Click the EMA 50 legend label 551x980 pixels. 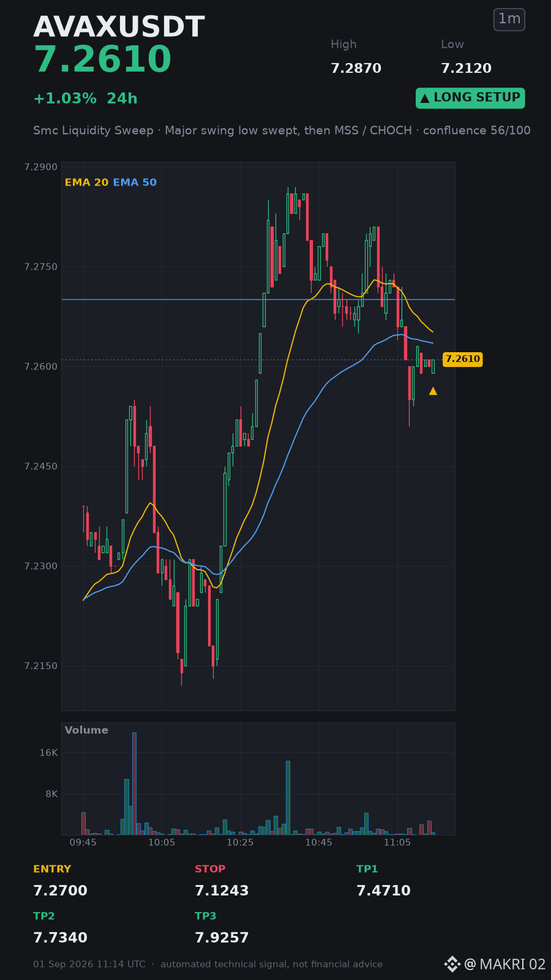click(135, 183)
